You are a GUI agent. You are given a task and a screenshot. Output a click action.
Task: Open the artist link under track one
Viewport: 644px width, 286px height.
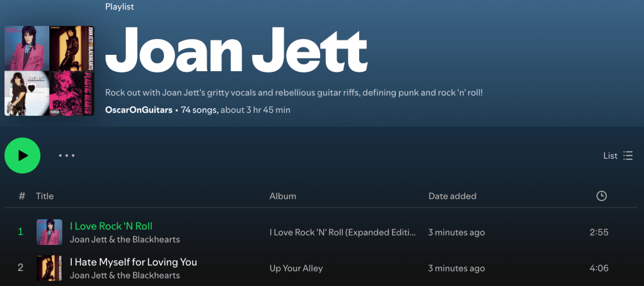click(125, 239)
